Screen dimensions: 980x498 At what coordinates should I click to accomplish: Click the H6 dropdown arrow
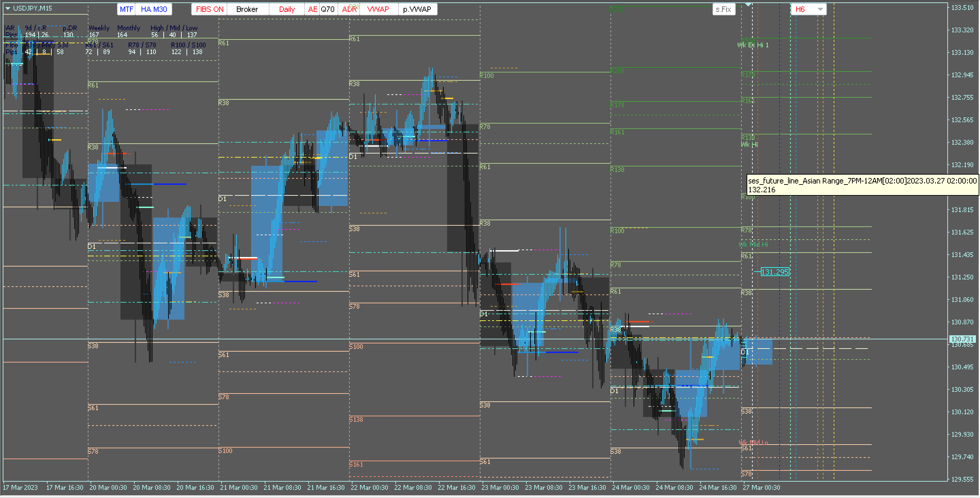(820, 9)
